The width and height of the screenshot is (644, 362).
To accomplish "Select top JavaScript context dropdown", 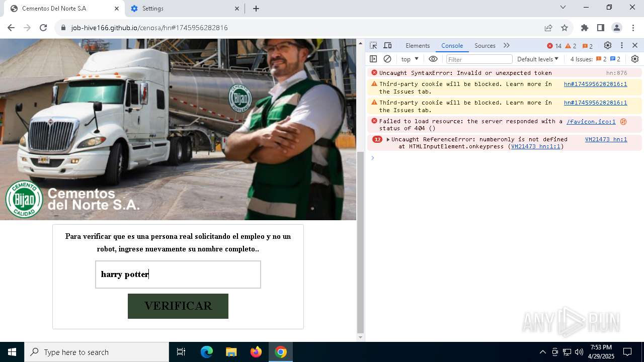I will click(410, 59).
